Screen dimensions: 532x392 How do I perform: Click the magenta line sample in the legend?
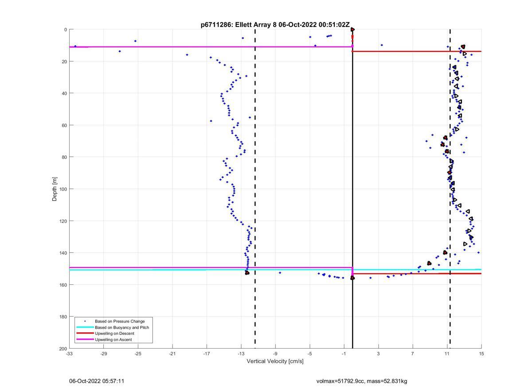(85, 340)
